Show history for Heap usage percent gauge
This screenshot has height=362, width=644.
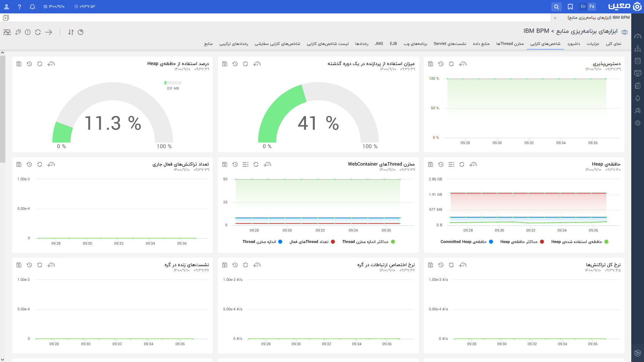(x=29, y=64)
